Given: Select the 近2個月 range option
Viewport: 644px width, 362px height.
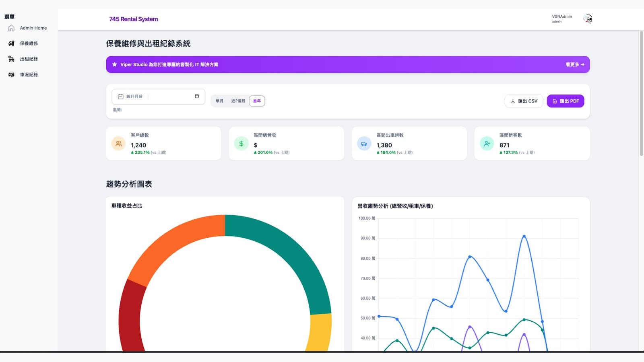Looking at the screenshot, I should tap(238, 101).
